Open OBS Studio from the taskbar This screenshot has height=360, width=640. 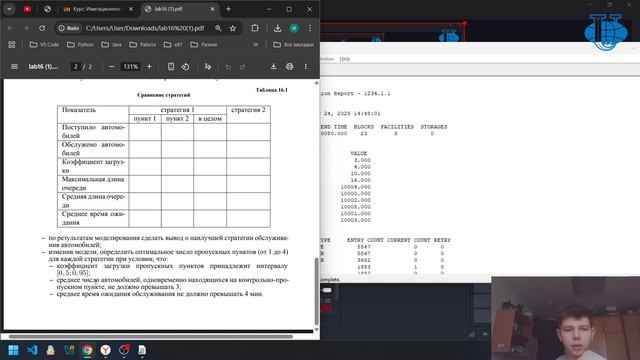click(124, 350)
